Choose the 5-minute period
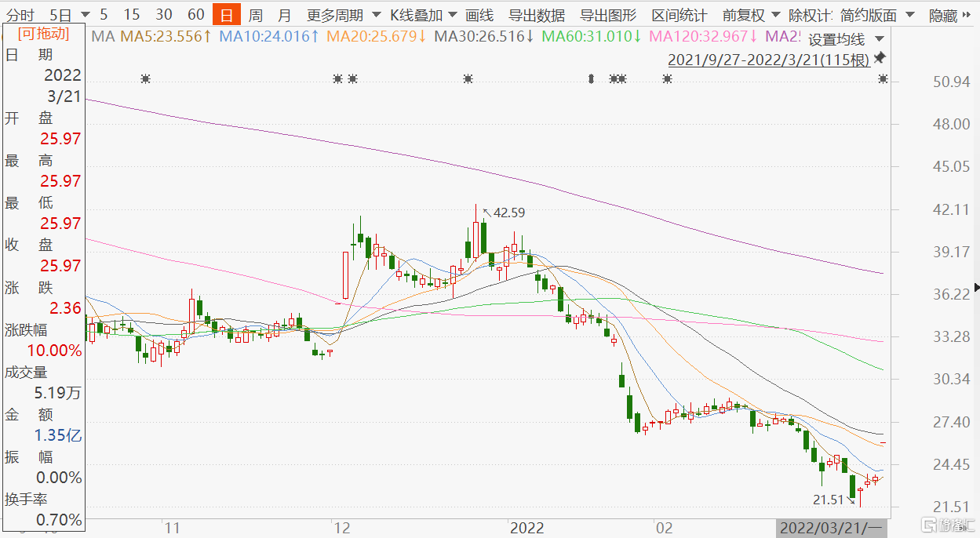Viewport: 980px width, 538px height. click(104, 15)
